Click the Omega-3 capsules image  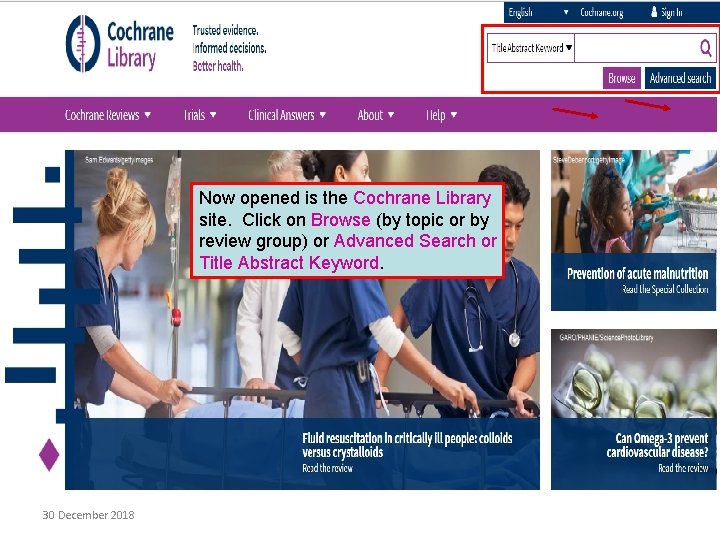pyautogui.click(x=634, y=373)
